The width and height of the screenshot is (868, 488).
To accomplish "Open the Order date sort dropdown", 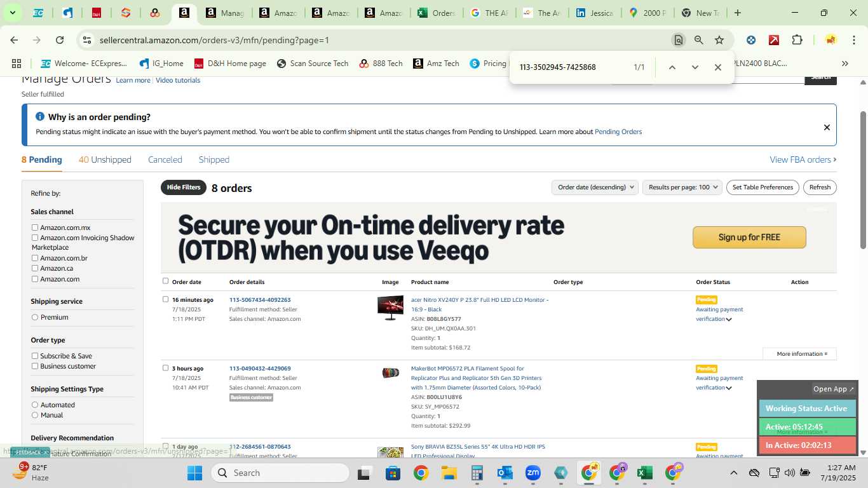I will [595, 187].
